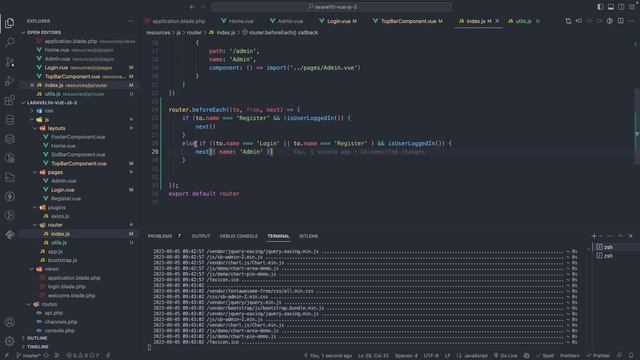Collapse the Open Editors section
This screenshot has width=640, height=360.
pyautogui.click(x=44, y=32)
